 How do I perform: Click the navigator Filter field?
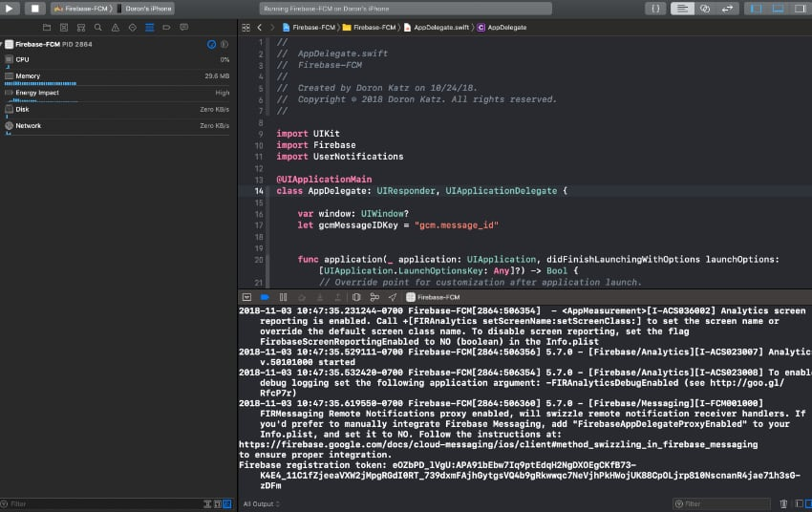click(101, 503)
